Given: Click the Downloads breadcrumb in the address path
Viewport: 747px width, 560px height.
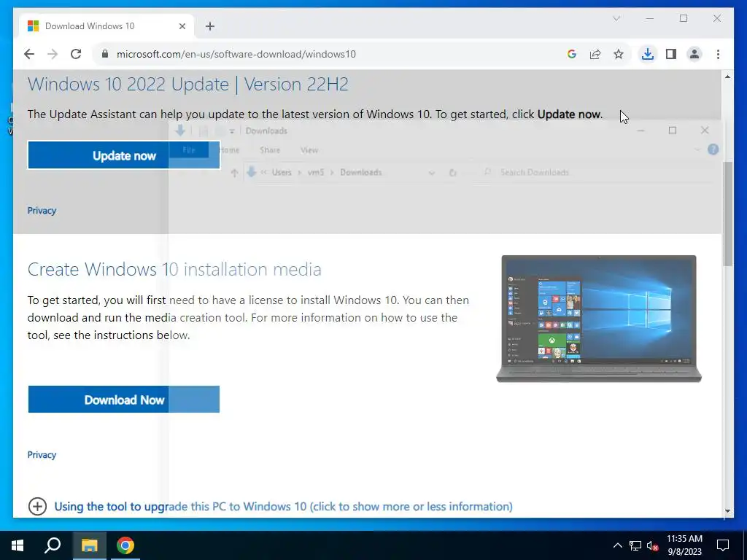Looking at the screenshot, I should click(x=360, y=172).
